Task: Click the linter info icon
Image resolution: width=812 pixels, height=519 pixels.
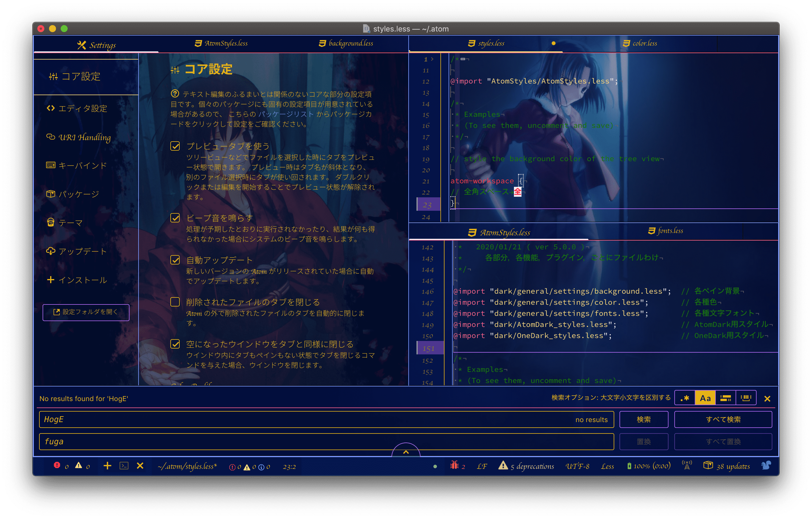Action: 261,467
